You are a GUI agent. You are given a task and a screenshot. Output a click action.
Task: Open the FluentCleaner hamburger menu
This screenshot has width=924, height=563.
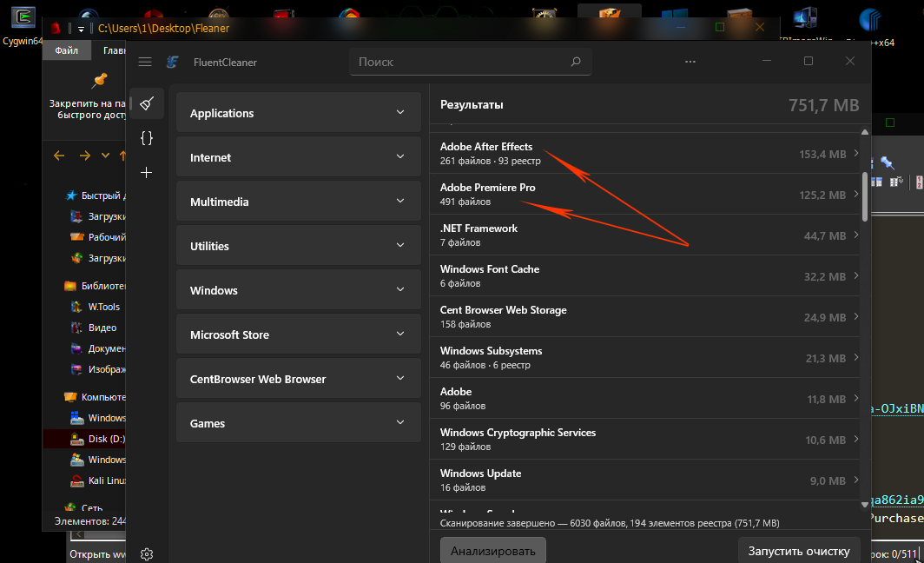click(x=145, y=62)
